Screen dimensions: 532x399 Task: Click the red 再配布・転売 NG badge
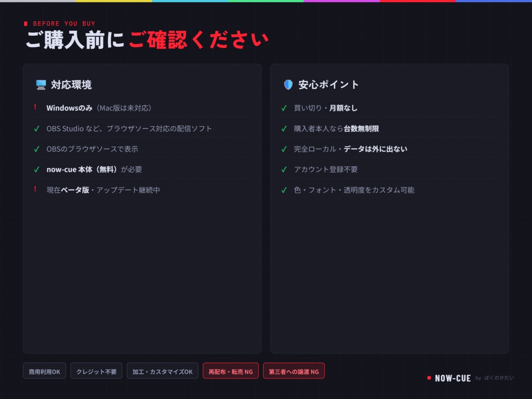pos(231,371)
